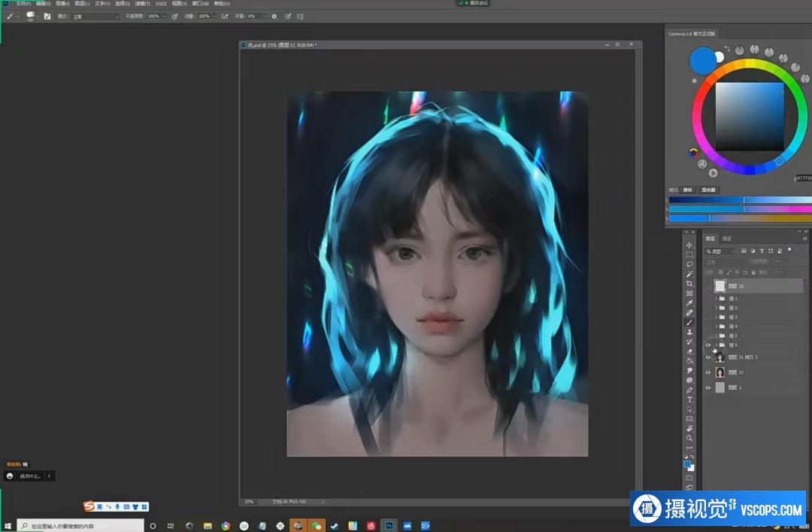Viewport: 812px width, 532px height.
Task: Switch to the 图层 (Layers) tab
Action: click(710, 239)
